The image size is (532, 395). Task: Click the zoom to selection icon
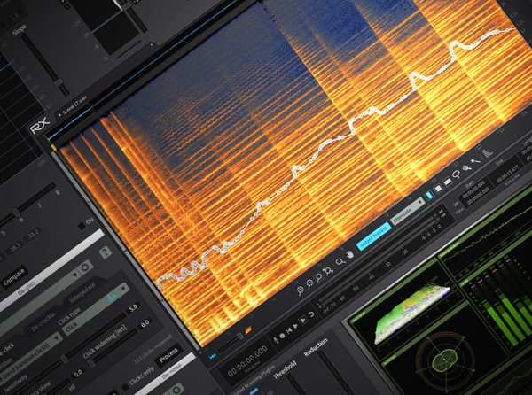tap(318, 277)
